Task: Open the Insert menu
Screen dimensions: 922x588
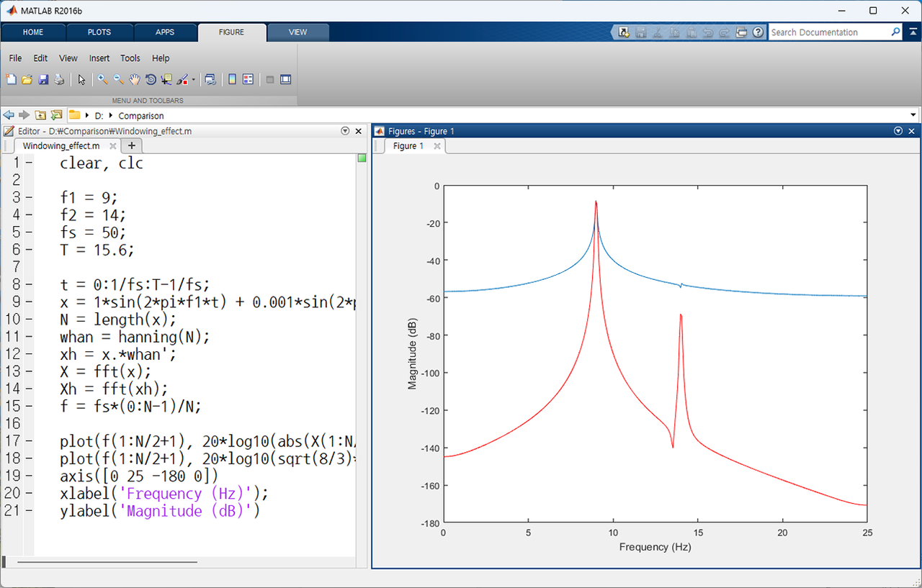Action: pos(99,58)
